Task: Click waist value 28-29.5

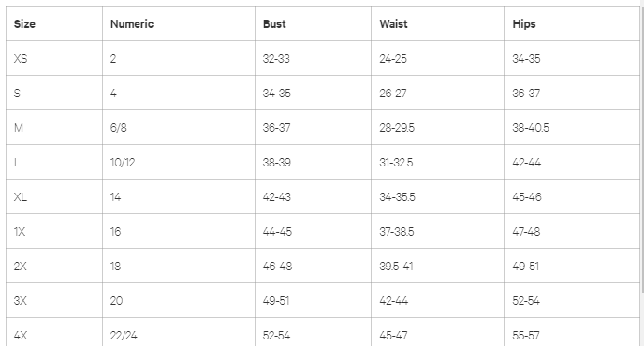Action: 397,128
